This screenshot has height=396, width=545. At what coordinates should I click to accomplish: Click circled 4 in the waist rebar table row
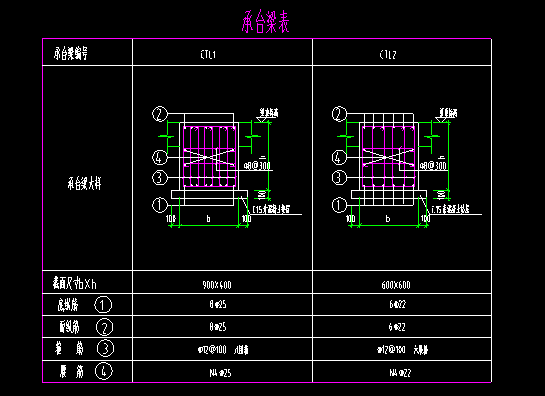[x=104, y=371]
